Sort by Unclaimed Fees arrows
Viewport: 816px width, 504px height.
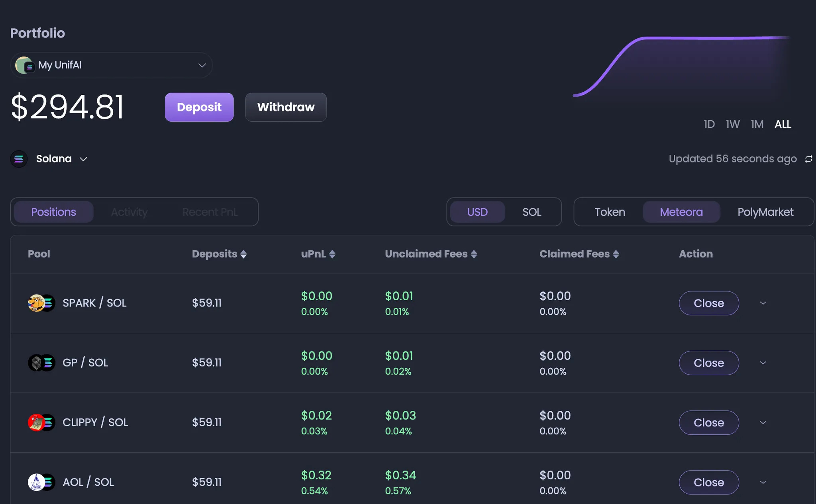point(474,254)
